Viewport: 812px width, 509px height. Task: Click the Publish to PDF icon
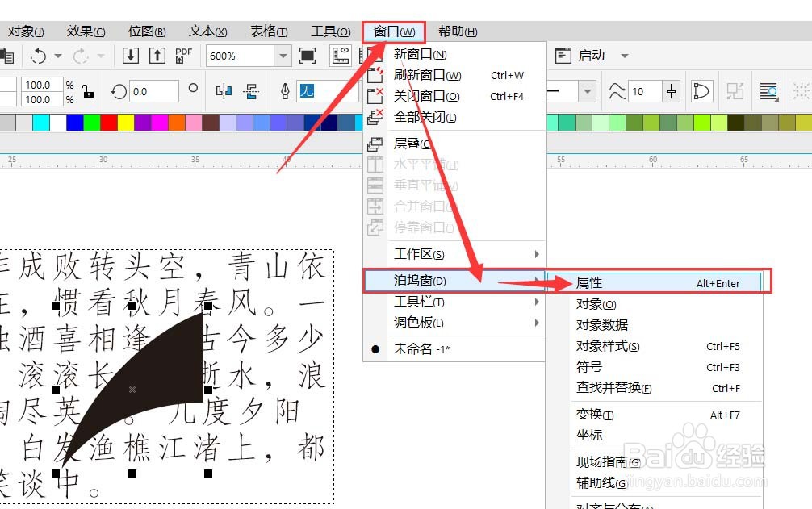[183, 56]
